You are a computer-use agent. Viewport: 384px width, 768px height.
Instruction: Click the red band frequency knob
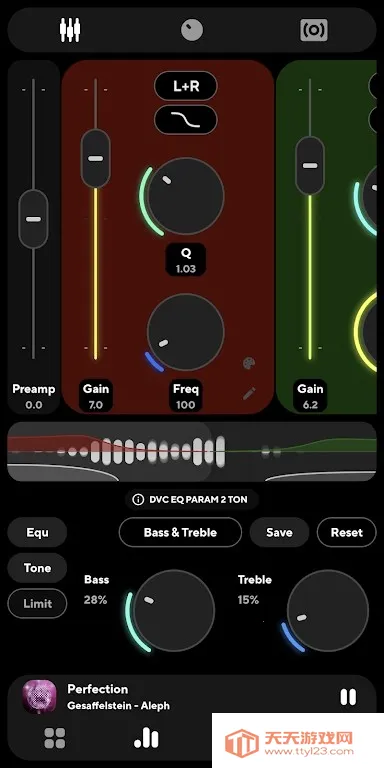(186, 332)
